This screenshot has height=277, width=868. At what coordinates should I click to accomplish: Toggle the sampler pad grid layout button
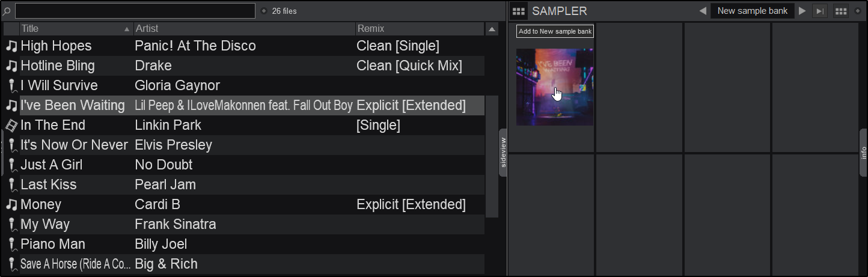click(x=841, y=11)
